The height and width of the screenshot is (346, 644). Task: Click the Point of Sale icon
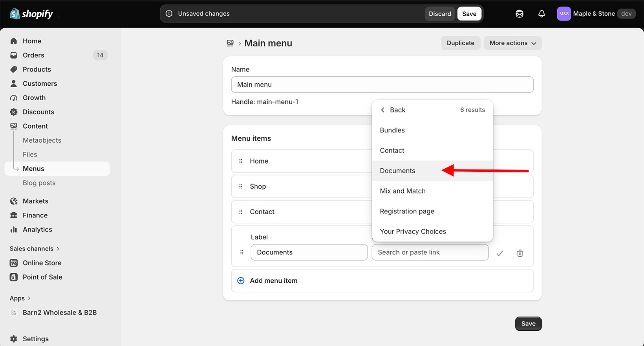pyautogui.click(x=14, y=277)
